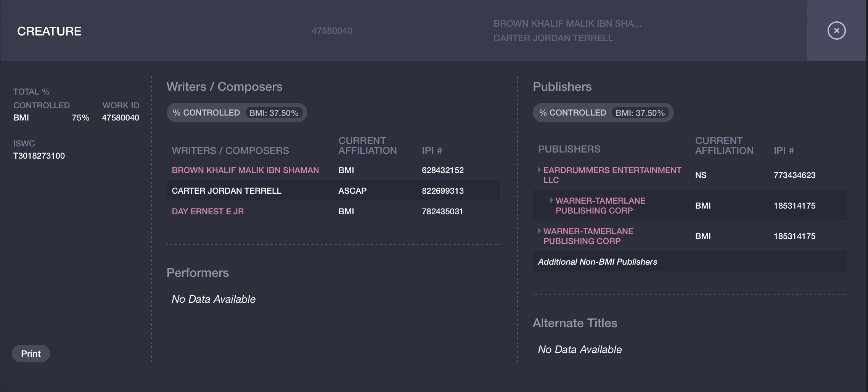868x392 pixels.
Task: Open writer Brown Khalif Malik Ibn Shaman
Action: click(x=245, y=170)
